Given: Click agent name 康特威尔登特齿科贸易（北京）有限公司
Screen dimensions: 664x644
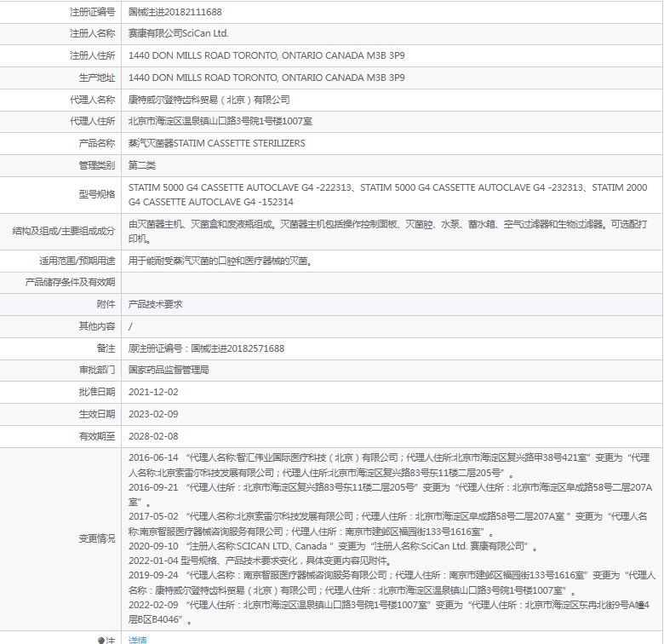Looking at the screenshot, I should pos(209,100).
